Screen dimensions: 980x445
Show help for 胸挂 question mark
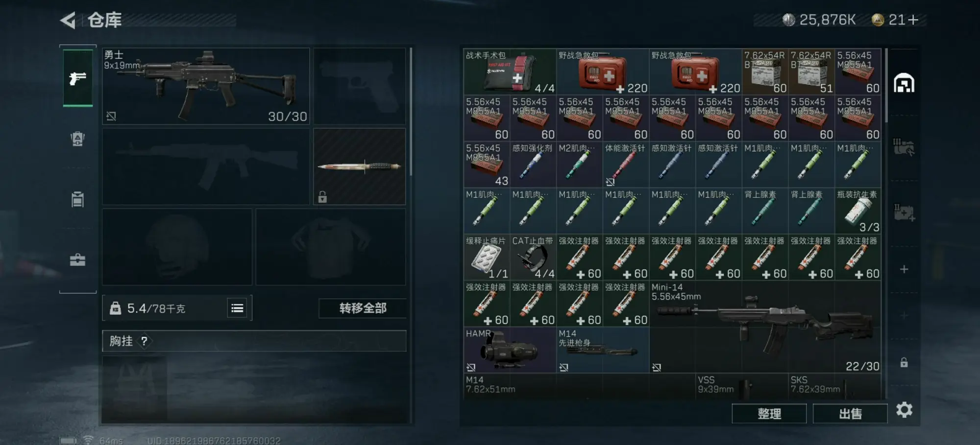(x=144, y=341)
